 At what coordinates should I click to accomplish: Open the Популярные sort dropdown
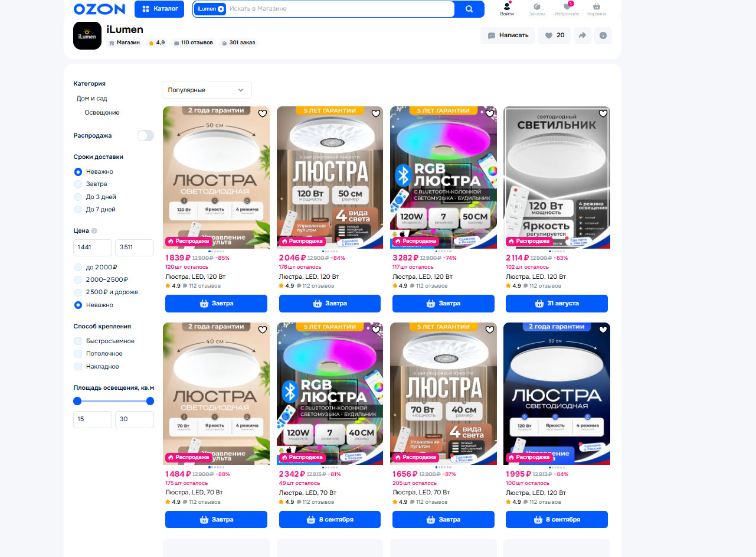pos(207,90)
